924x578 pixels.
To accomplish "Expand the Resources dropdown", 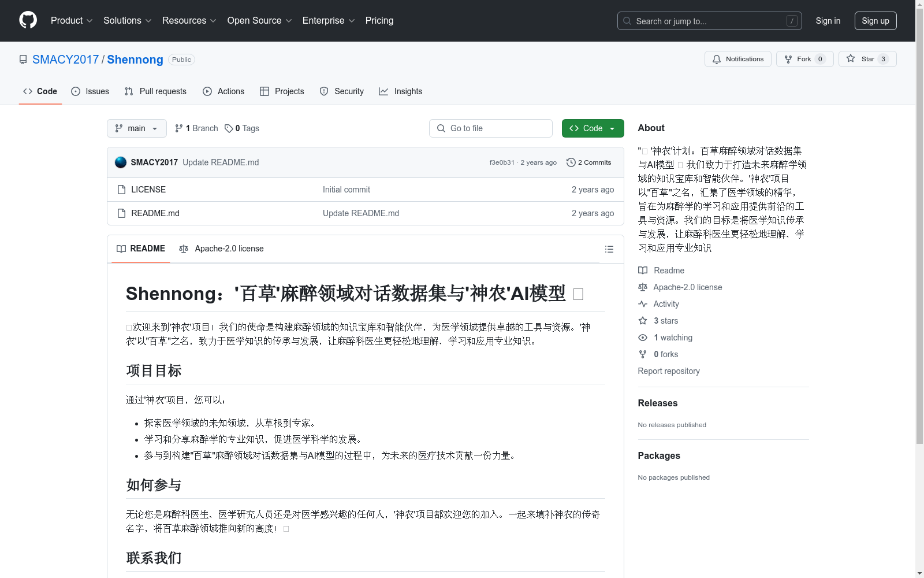I will pos(189,20).
